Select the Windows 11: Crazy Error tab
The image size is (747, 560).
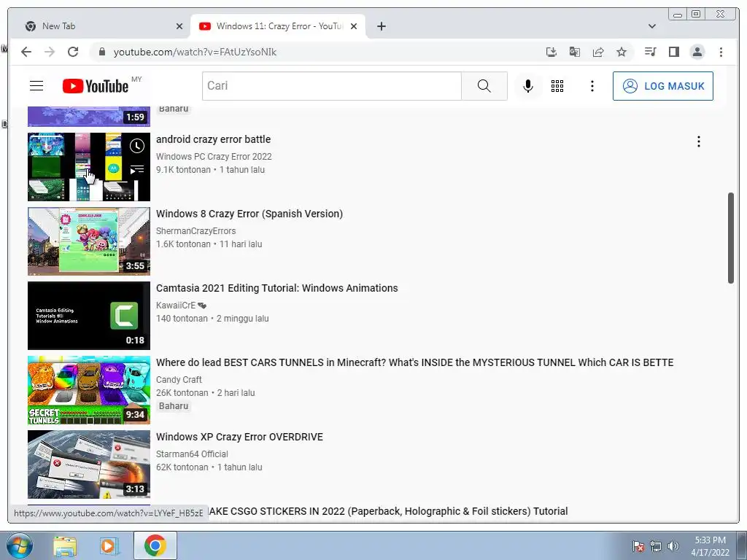click(x=278, y=26)
